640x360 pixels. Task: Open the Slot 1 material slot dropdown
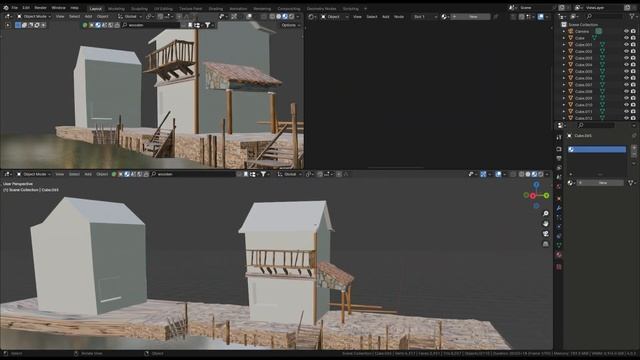pos(425,17)
